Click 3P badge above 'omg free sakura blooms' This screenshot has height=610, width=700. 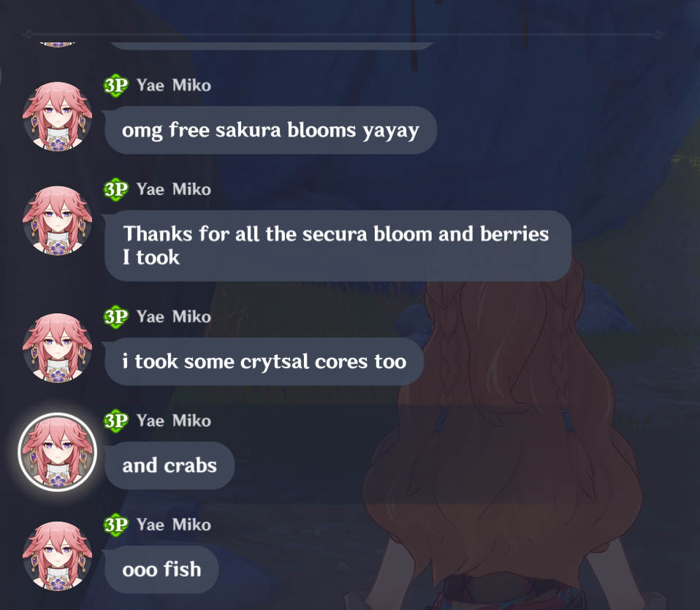116,85
